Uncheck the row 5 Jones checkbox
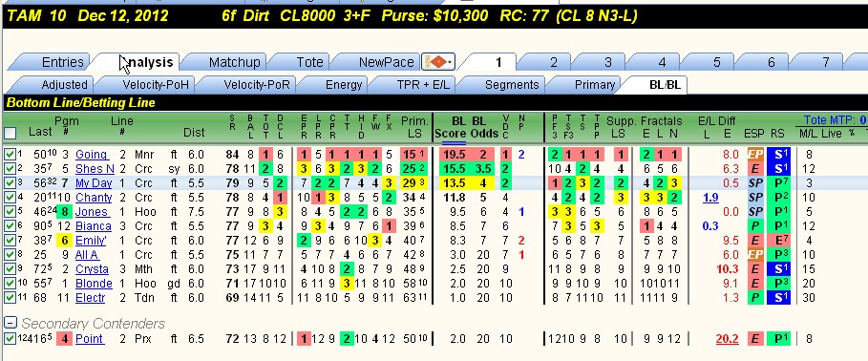 click(10, 211)
